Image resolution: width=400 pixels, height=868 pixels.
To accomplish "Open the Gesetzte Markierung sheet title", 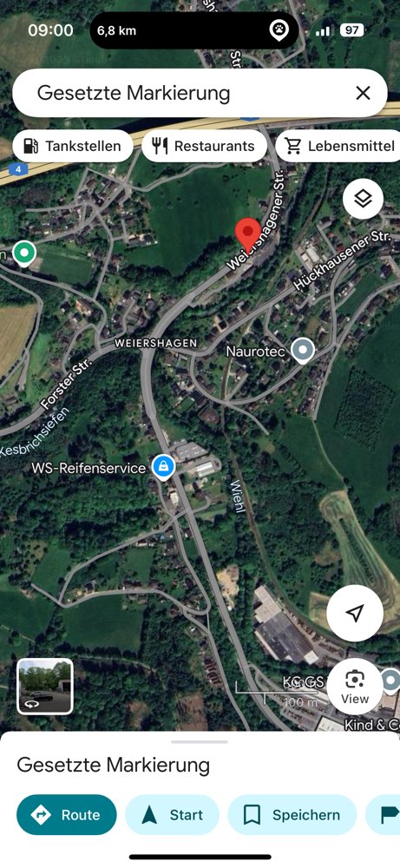I will [114, 765].
